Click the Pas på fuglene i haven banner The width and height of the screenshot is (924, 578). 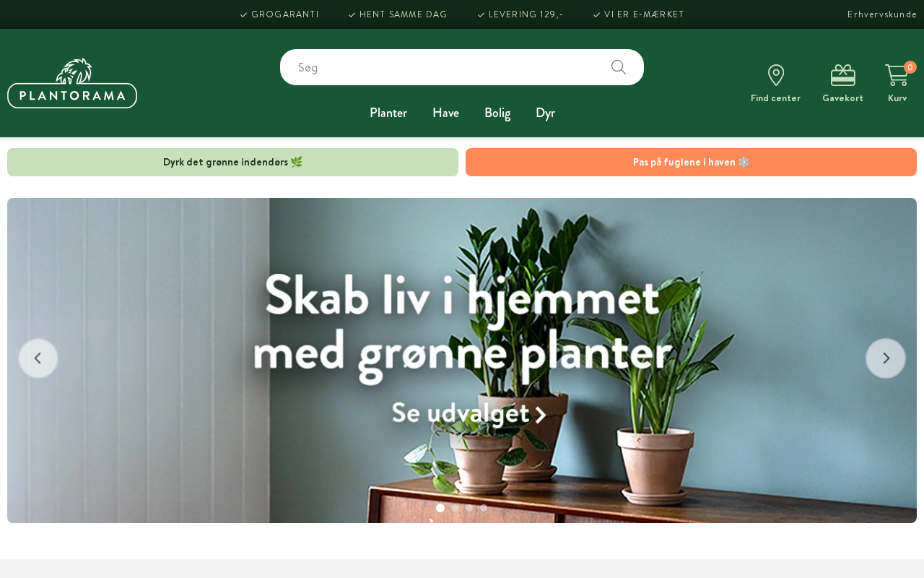[x=691, y=162]
